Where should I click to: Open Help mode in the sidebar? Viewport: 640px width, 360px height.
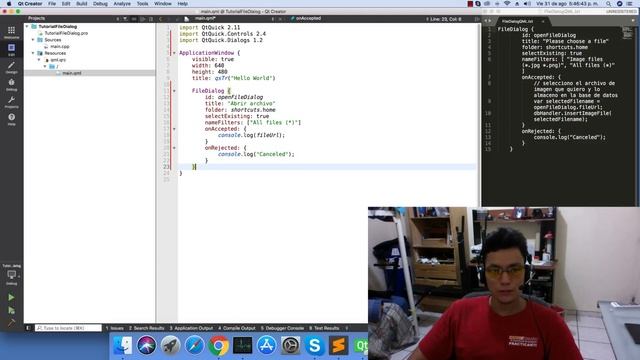coord(11,119)
